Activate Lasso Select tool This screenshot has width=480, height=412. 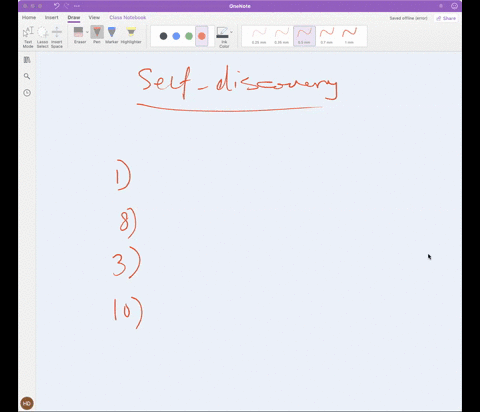pos(42,37)
